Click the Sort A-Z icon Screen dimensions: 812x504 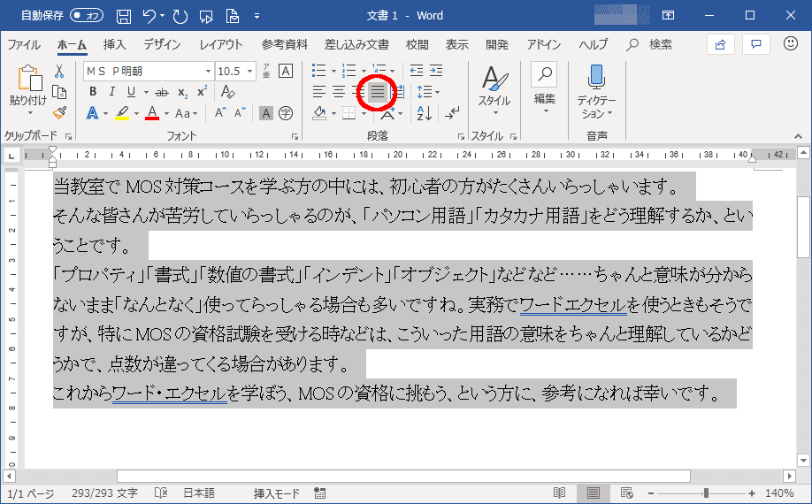coord(424,113)
